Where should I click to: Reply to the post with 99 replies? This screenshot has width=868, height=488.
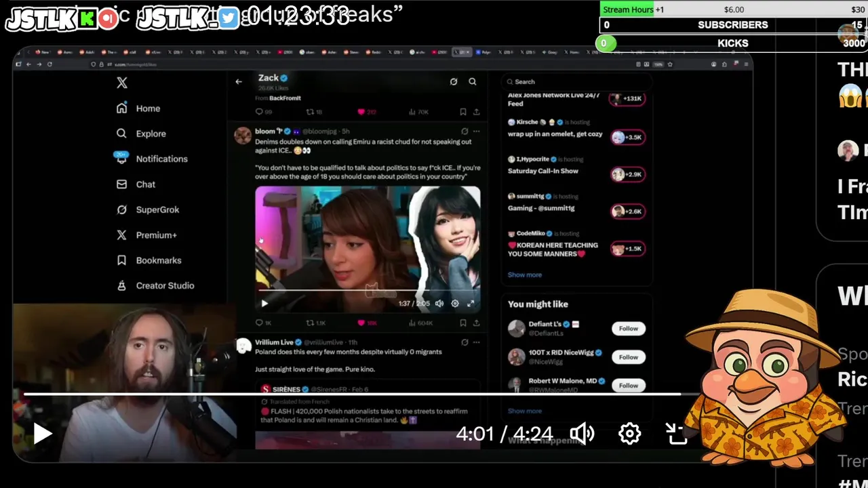click(263, 112)
